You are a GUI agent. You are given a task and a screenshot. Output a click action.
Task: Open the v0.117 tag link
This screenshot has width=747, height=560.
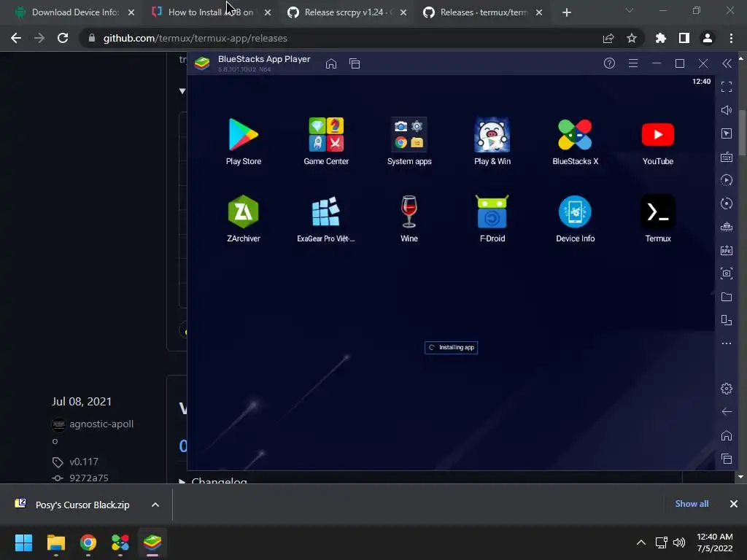click(84, 462)
